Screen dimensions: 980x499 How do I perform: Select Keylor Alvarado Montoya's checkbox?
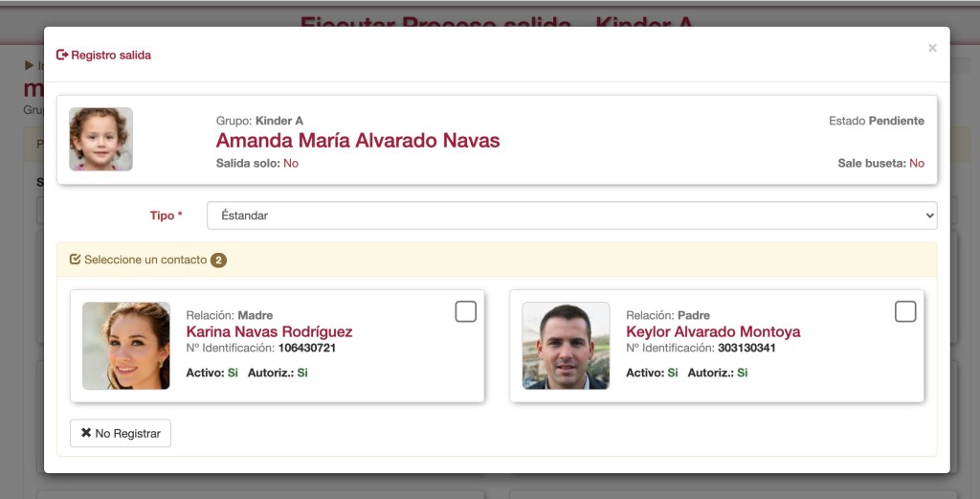904,311
